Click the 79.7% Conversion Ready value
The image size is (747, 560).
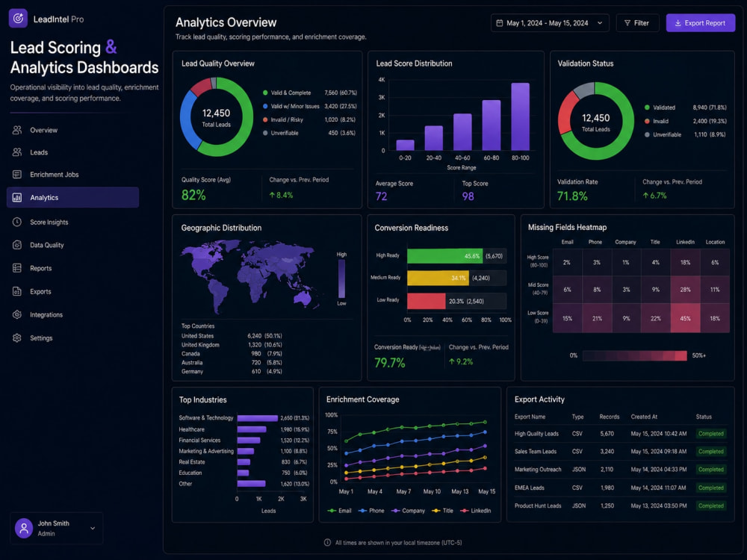(x=390, y=363)
